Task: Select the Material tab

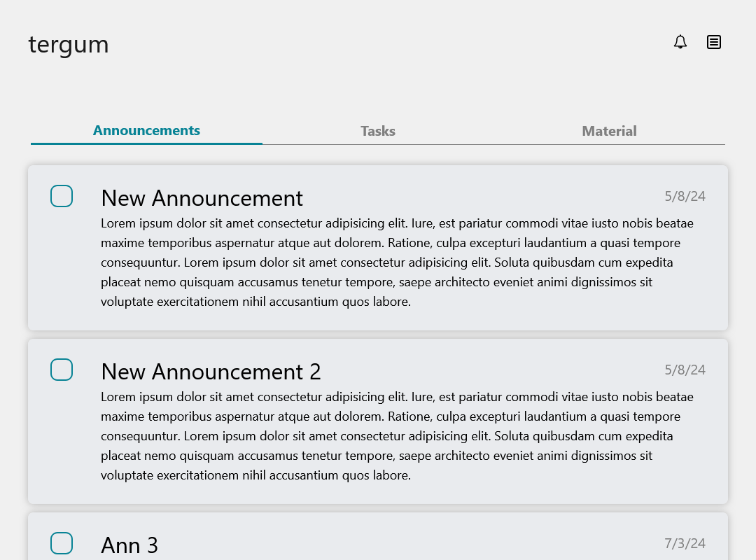Action: pos(609,131)
